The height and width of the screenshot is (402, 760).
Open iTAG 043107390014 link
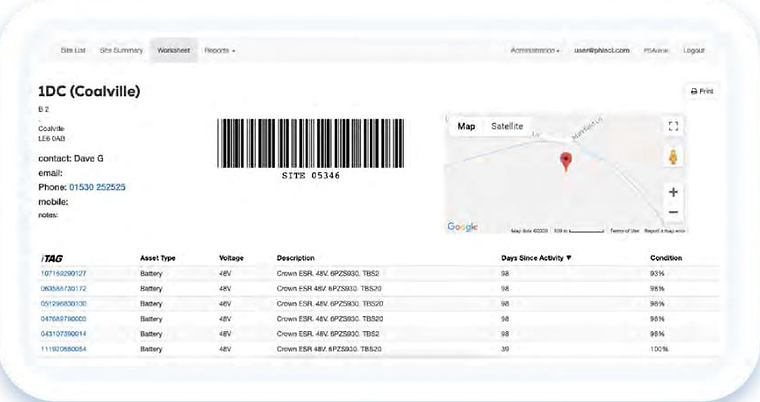click(x=63, y=334)
